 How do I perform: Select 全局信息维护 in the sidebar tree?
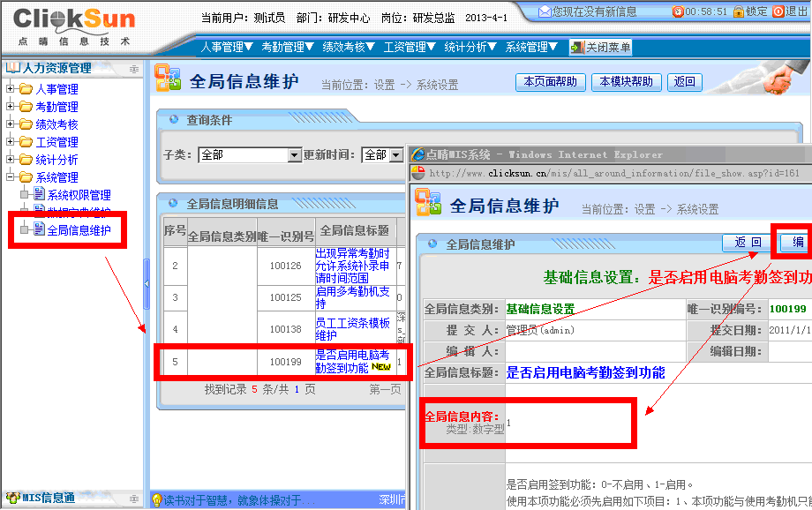79,230
